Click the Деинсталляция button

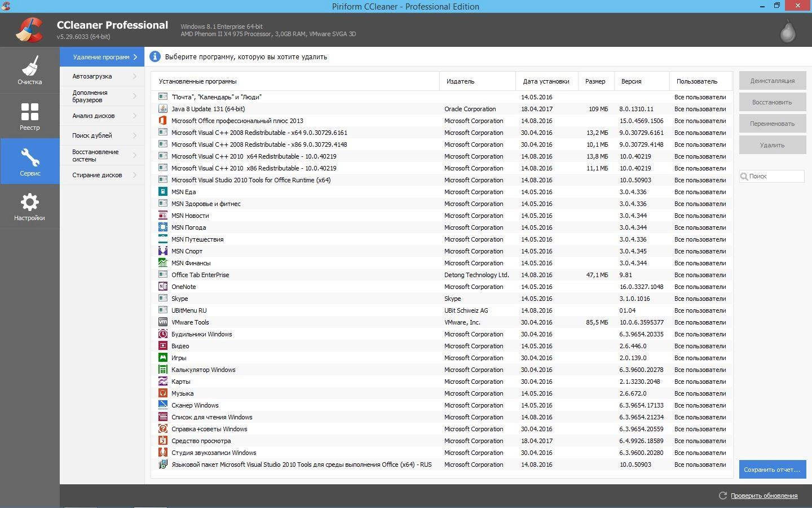(773, 81)
